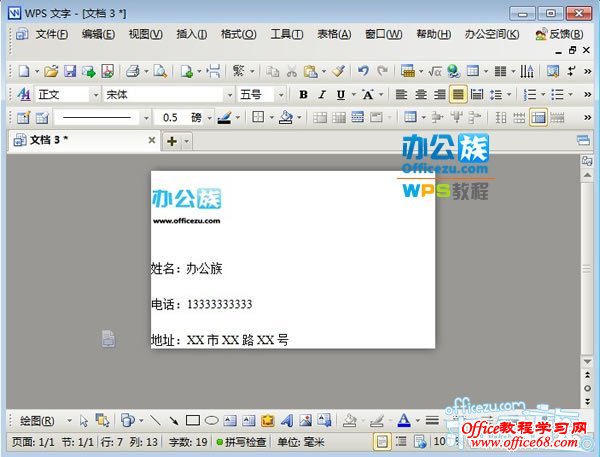This screenshot has height=457, width=600.
Task: Click the shading fill color bucket
Action: 286,118
